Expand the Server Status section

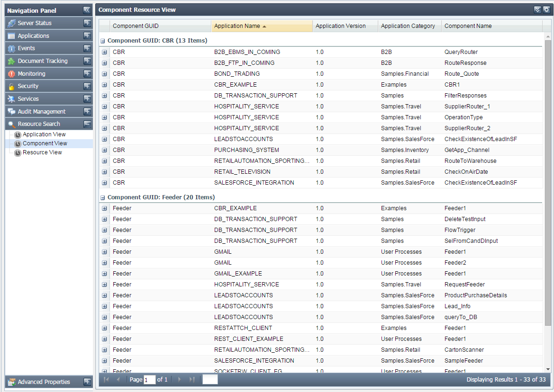pyautogui.click(x=87, y=23)
